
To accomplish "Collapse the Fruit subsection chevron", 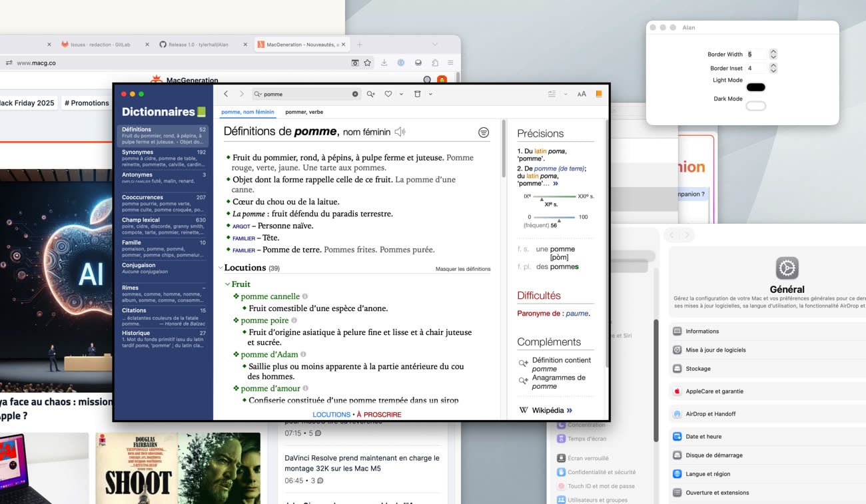I will tap(227, 284).
